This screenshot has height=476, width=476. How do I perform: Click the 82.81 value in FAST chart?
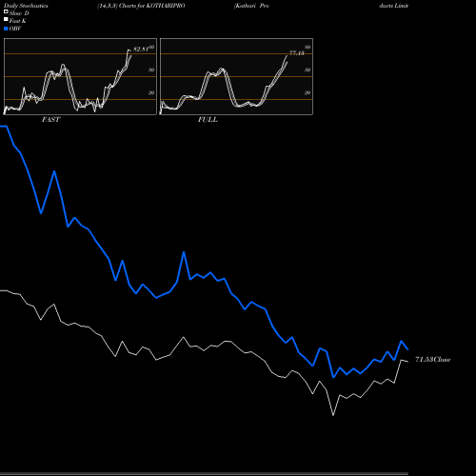[x=141, y=49]
